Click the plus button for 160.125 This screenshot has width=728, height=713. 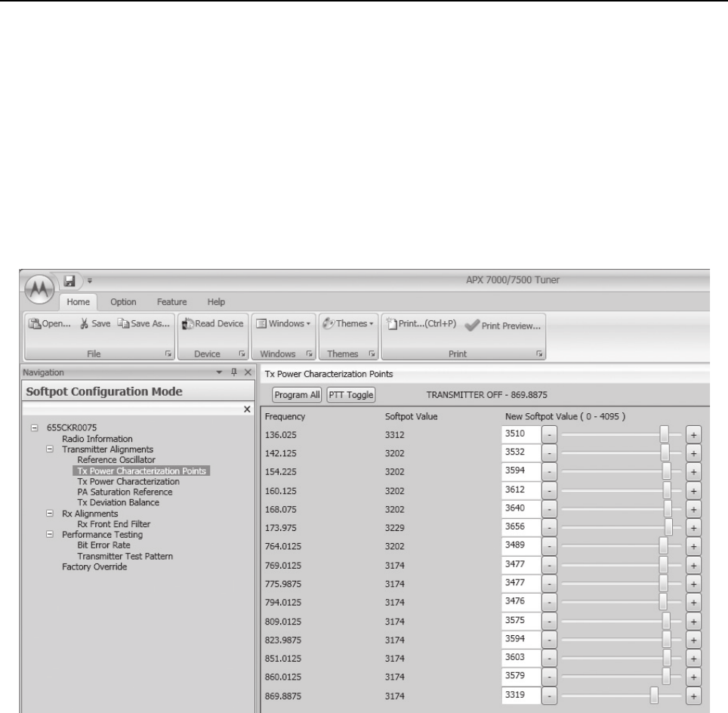point(693,491)
